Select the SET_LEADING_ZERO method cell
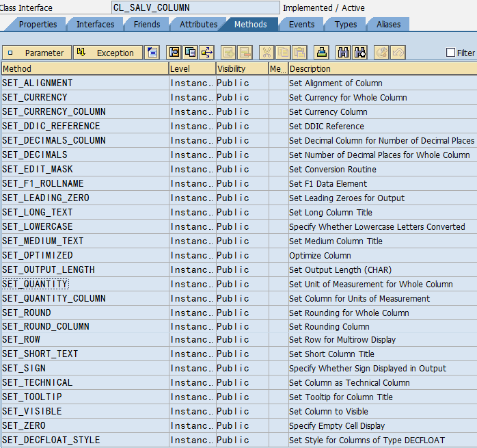477x448 pixels. click(85, 198)
